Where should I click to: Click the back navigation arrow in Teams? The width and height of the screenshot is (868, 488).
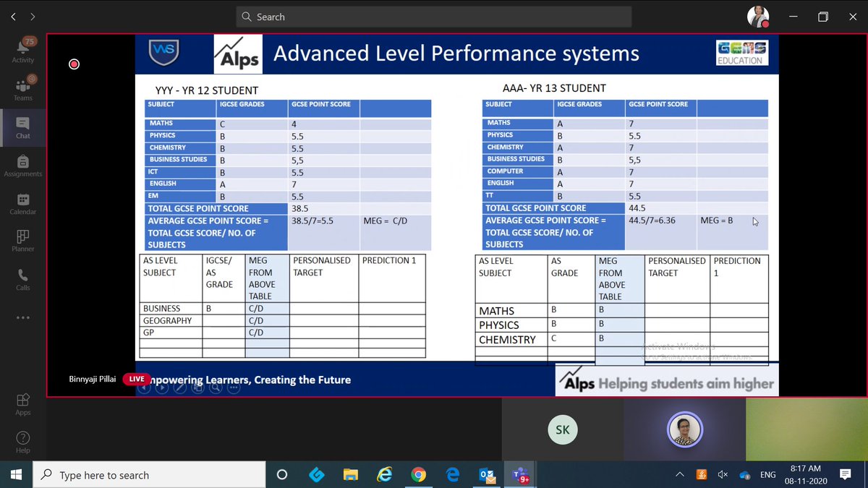(12, 16)
